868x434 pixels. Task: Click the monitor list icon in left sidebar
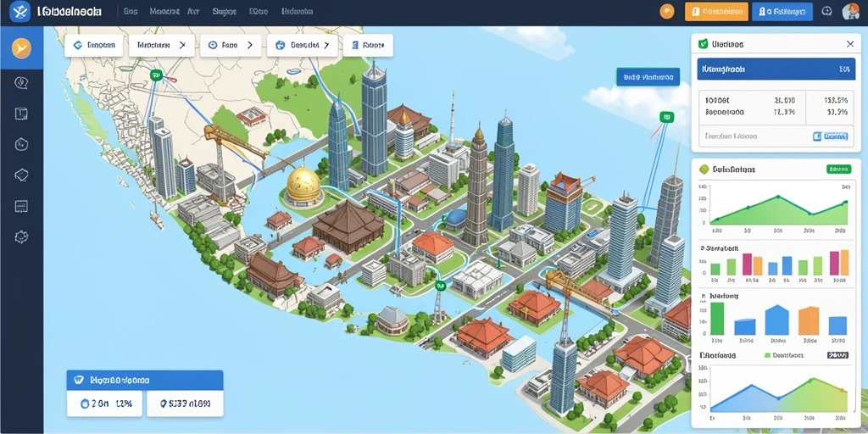pyautogui.click(x=21, y=206)
